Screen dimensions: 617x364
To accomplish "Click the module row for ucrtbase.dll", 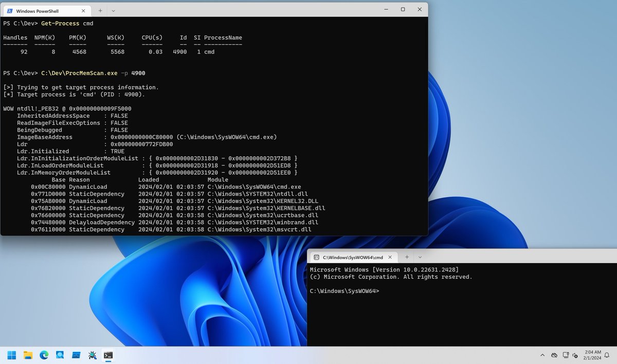I will (x=175, y=215).
